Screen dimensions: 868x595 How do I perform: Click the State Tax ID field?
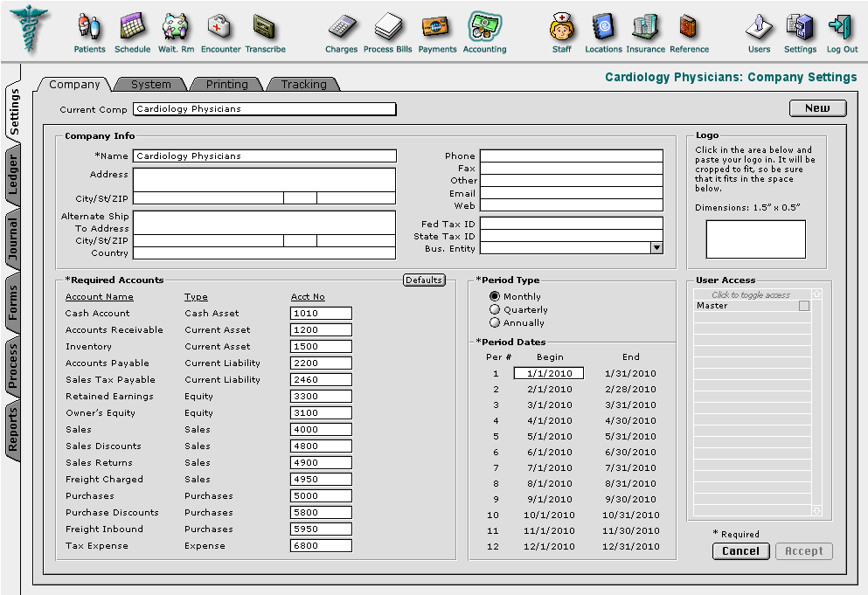click(572, 236)
